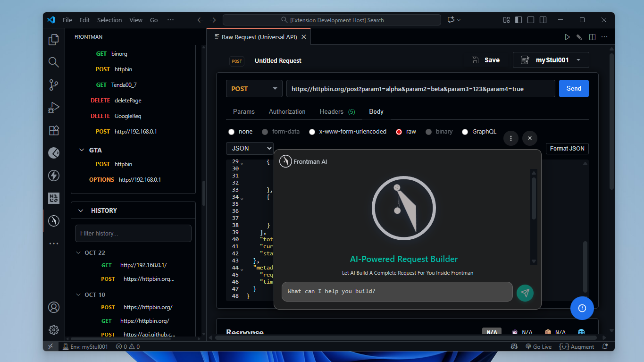Open the remote window status bar icon
The image size is (644, 362).
[50, 346]
